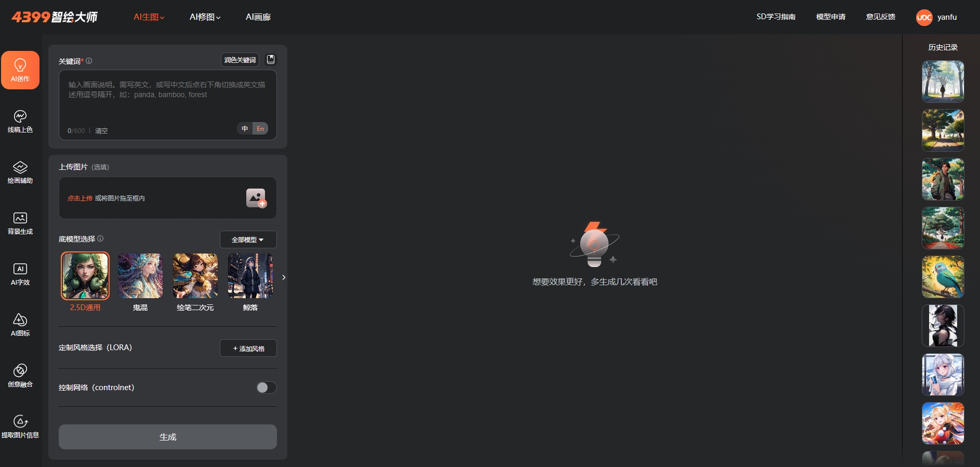Open the AI图标 icon generator
980x467 pixels.
(20, 325)
